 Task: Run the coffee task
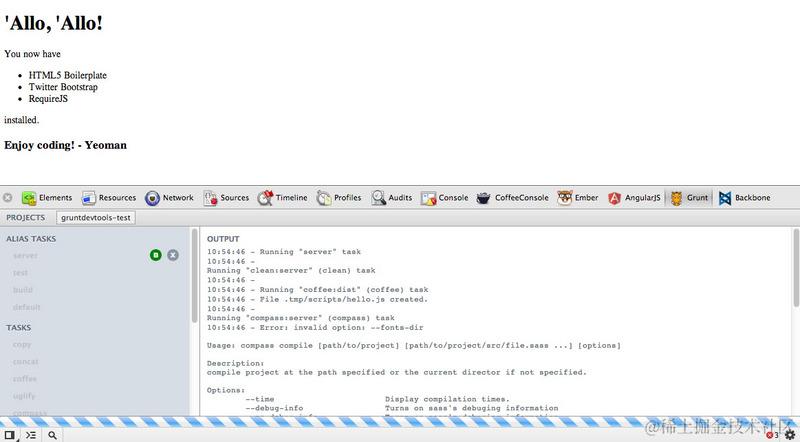(24, 379)
